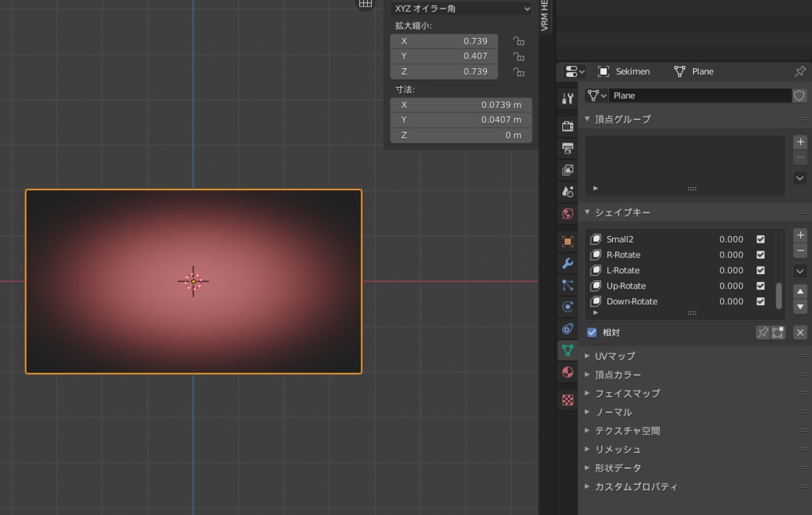Click the Plane name input field
The height and width of the screenshot is (515, 812).
click(698, 95)
